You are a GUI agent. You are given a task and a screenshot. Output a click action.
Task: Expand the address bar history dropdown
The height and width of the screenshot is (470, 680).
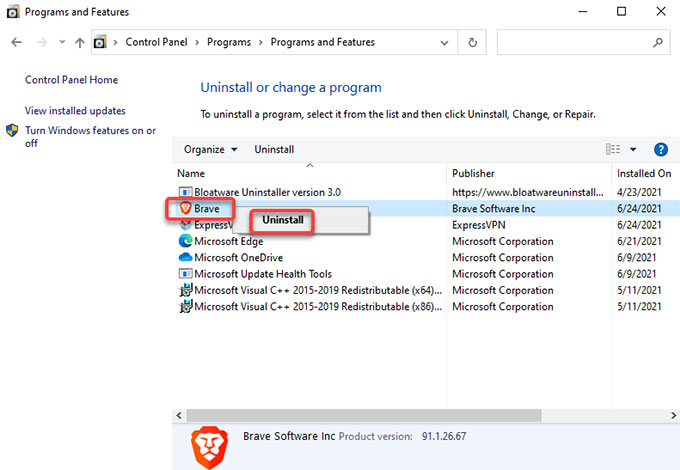coord(444,42)
